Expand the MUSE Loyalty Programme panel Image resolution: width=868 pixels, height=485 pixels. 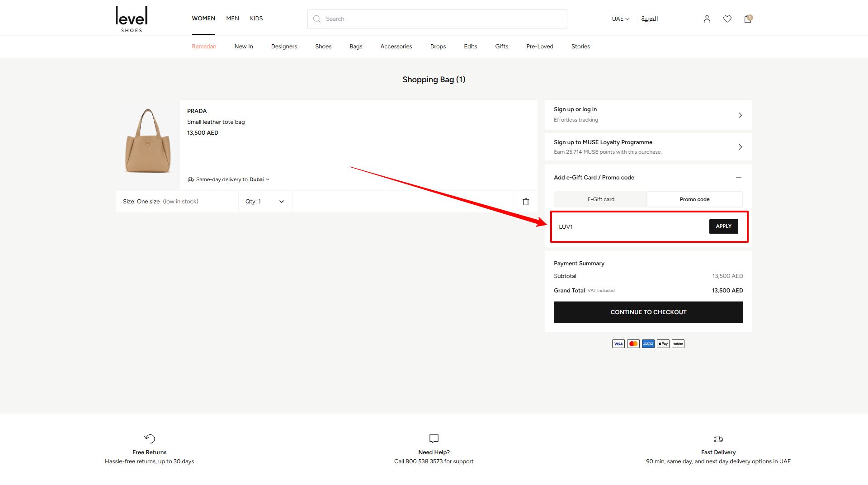pos(648,147)
